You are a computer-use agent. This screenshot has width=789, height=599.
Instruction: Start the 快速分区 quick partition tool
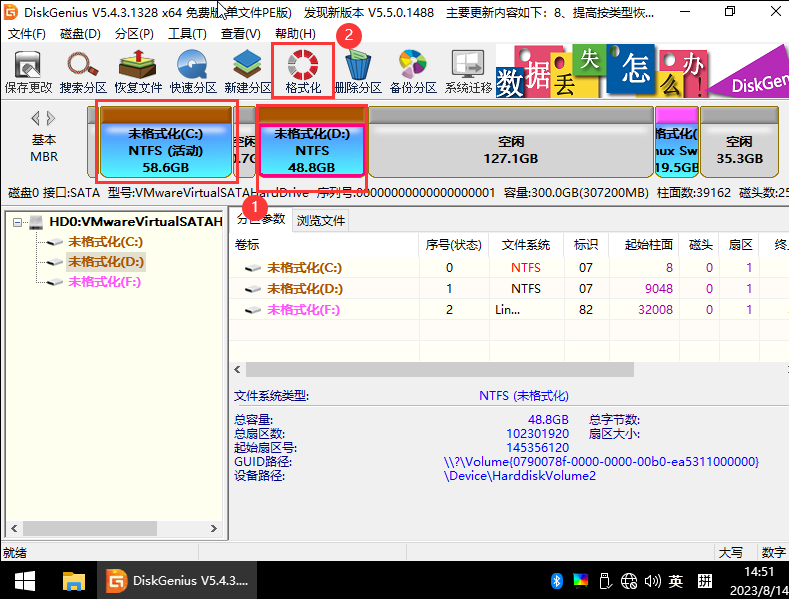(193, 71)
